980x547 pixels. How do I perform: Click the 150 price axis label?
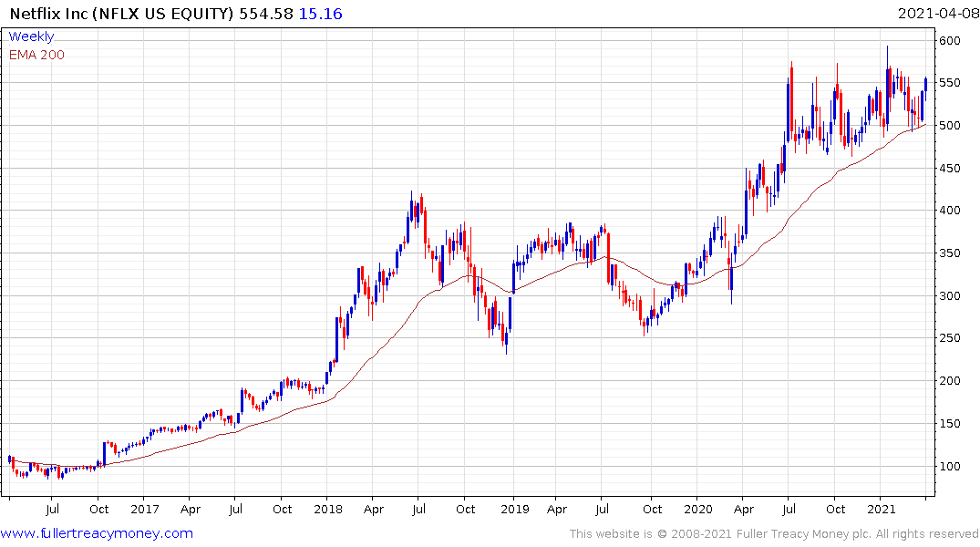point(949,423)
